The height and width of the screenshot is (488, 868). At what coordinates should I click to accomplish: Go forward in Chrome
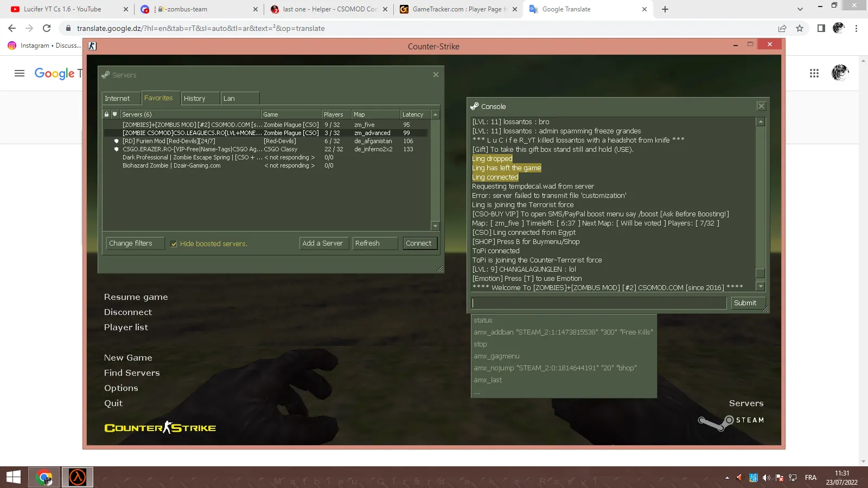coord(29,28)
